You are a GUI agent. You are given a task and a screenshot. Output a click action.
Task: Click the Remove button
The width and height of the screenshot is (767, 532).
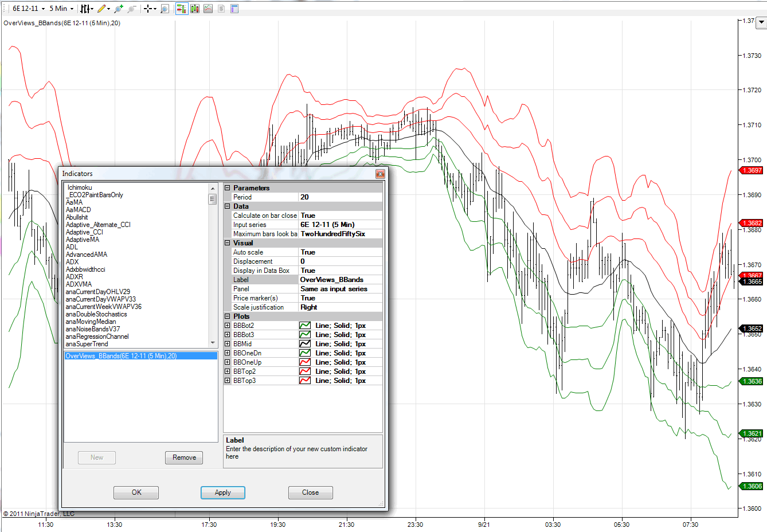point(184,457)
